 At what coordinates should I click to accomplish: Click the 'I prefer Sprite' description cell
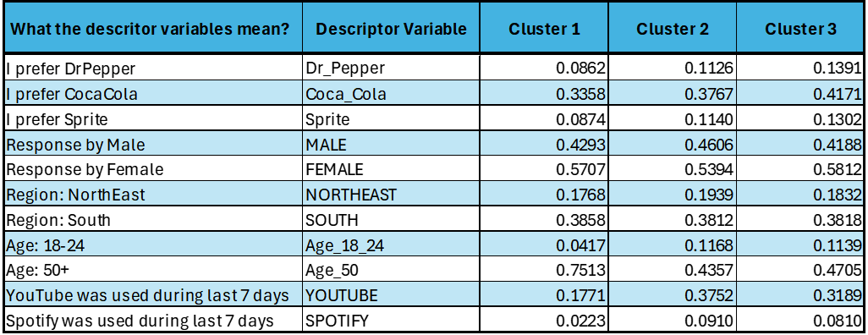pos(153,118)
